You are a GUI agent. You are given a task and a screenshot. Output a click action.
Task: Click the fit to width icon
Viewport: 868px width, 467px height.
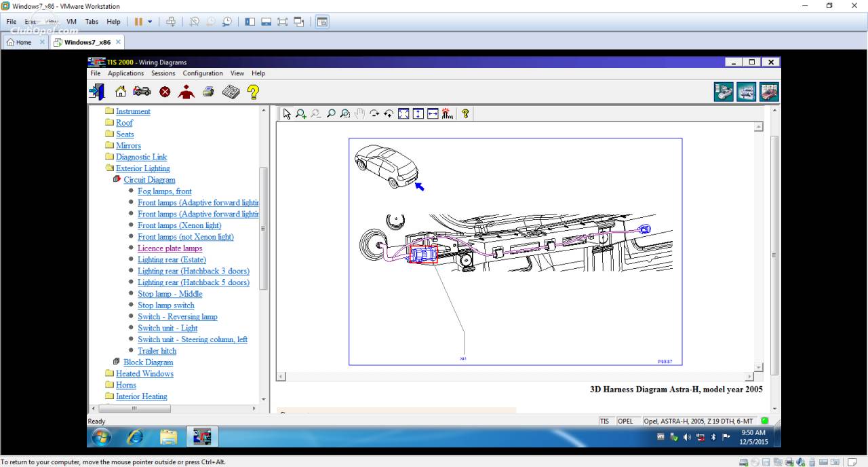click(433, 114)
